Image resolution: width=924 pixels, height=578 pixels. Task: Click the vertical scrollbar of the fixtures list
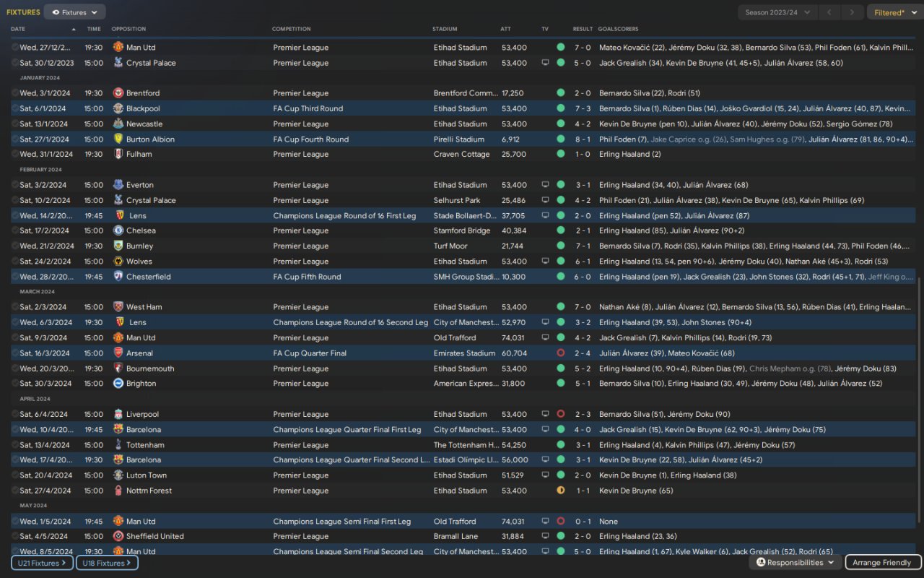coord(919,401)
